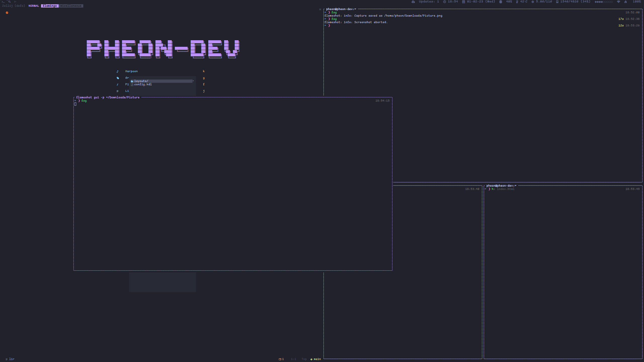Click the Zellij (defo) session label
The width and height of the screenshot is (644, 362).
pos(13,6)
